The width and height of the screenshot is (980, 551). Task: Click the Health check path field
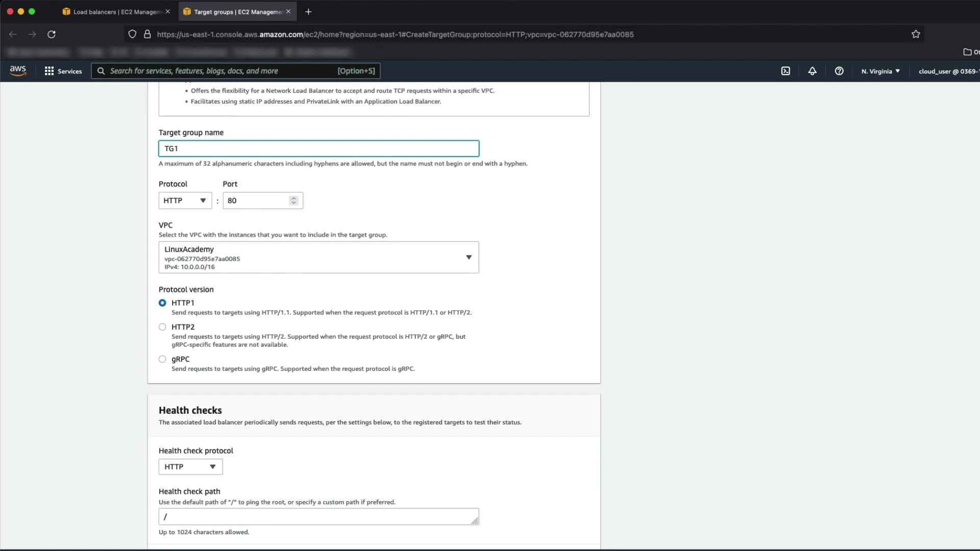coord(318,516)
